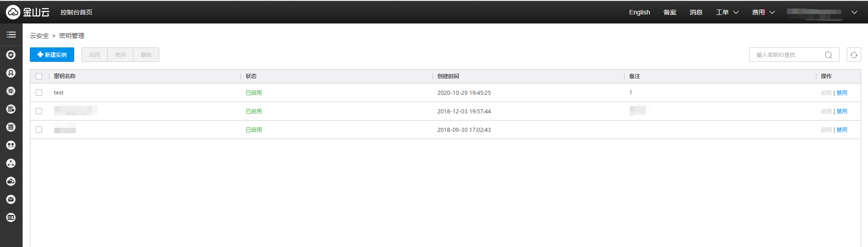Open the networked computers sidebar icon
The image size is (868, 247).
tap(11, 145)
